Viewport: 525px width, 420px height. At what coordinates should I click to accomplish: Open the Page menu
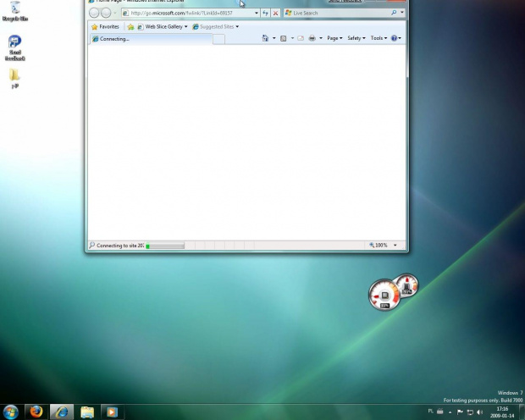(x=334, y=38)
